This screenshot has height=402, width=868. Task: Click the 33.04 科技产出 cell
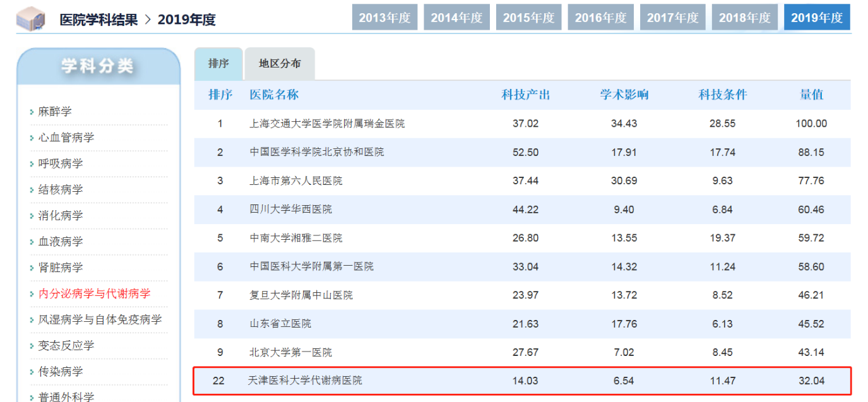pos(525,266)
